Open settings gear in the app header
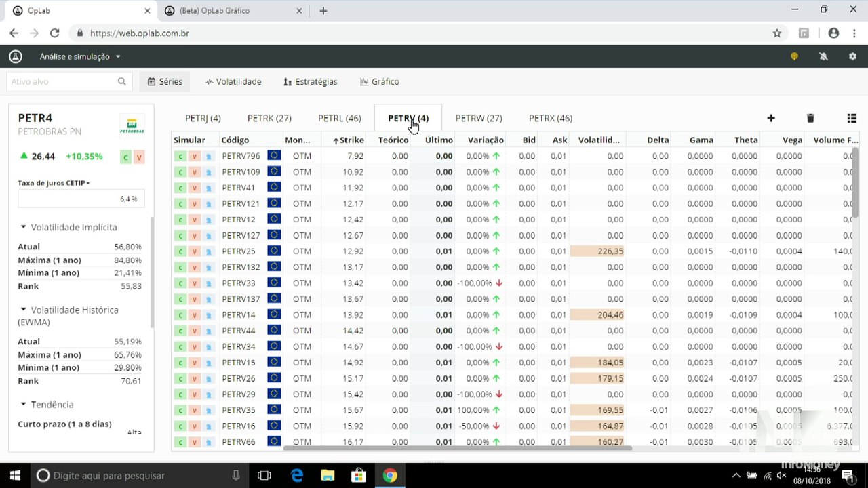Image resolution: width=868 pixels, height=488 pixels. (852, 56)
